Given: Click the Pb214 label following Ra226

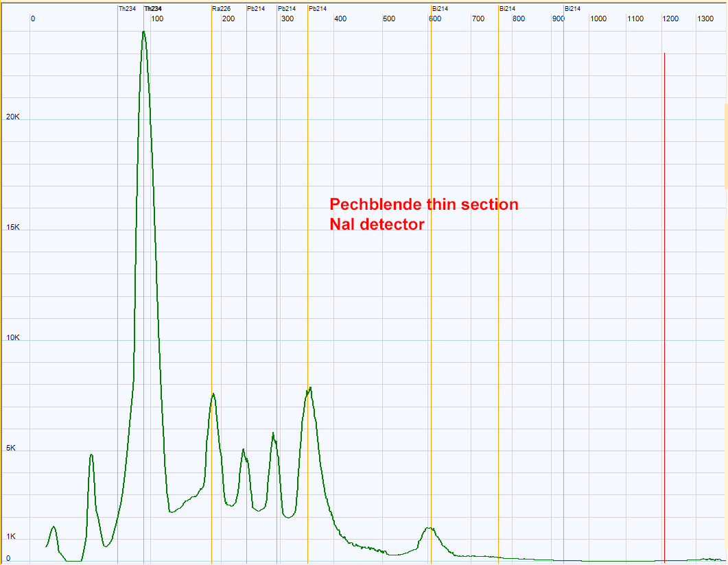Looking at the screenshot, I should (256, 9).
